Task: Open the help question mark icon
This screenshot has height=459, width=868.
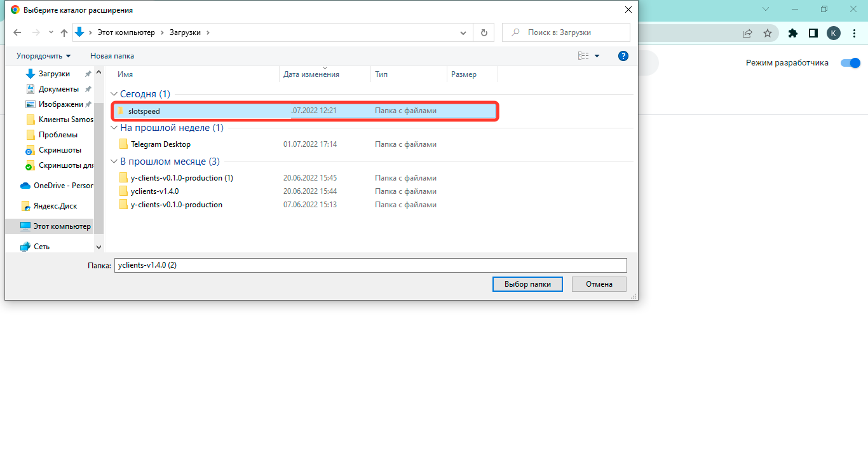Action: tap(623, 56)
